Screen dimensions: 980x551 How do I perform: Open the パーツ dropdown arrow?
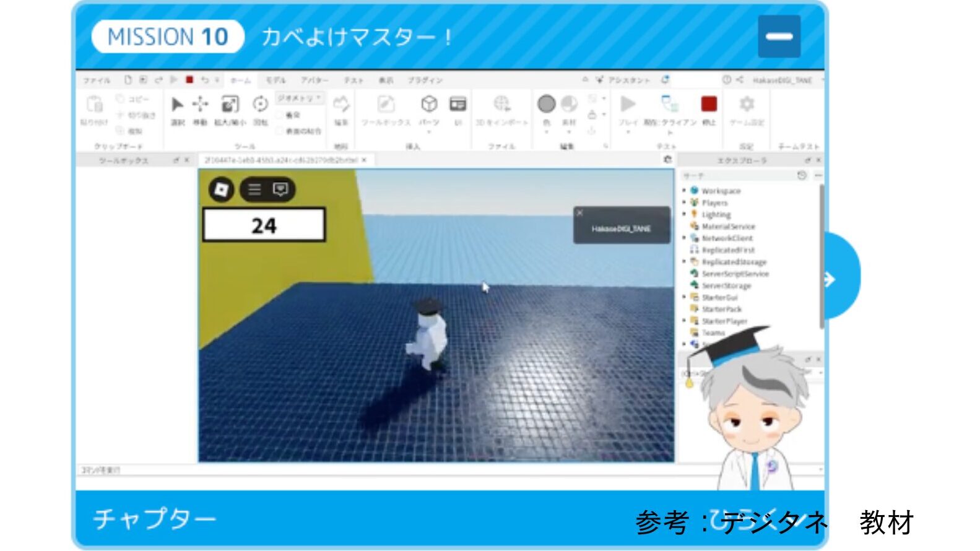pos(429,132)
